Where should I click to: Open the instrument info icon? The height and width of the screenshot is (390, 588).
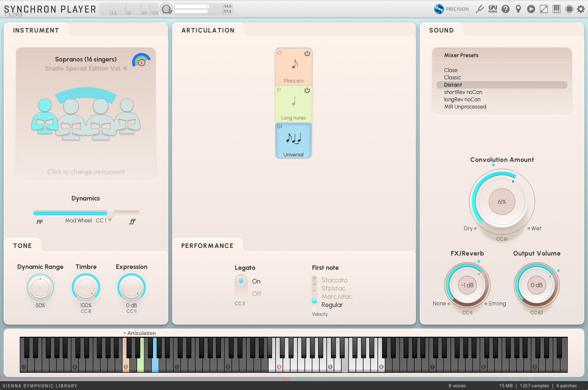(141, 63)
